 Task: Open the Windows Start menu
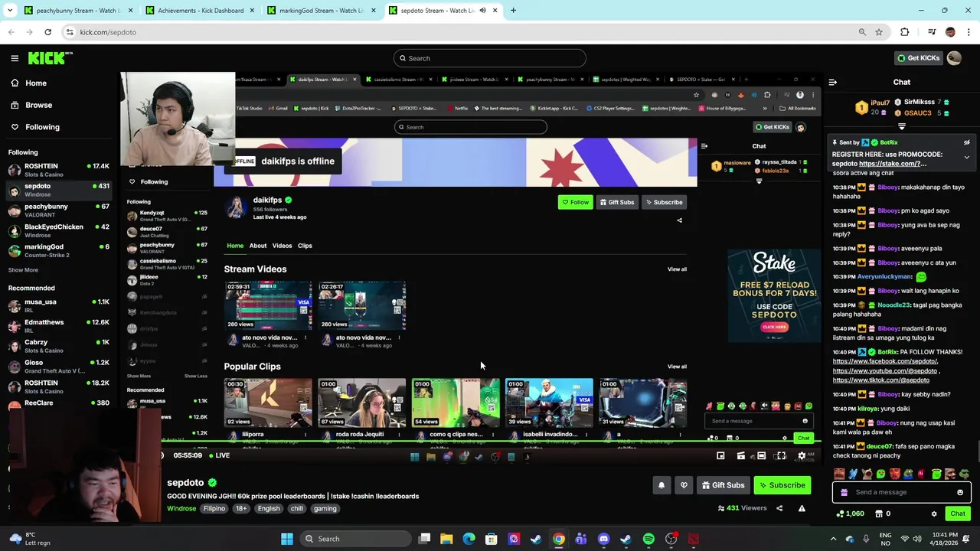pyautogui.click(x=287, y=539)
